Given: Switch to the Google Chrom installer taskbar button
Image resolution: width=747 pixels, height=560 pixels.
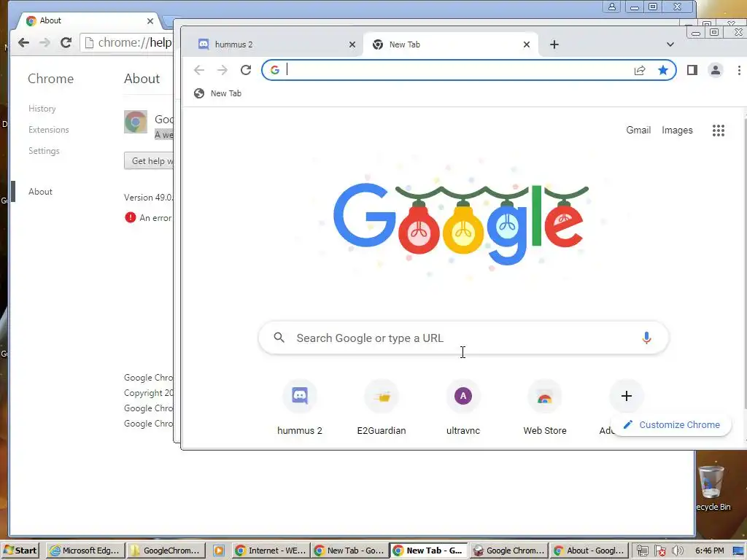Looking at the screenshot, I should (x=508, y=551).
